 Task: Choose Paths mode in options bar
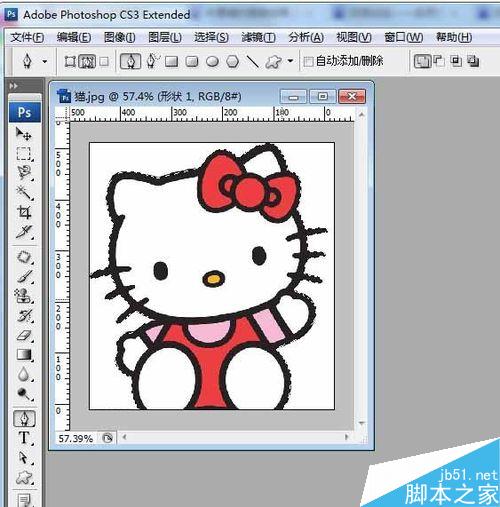[x=87, y=61]
